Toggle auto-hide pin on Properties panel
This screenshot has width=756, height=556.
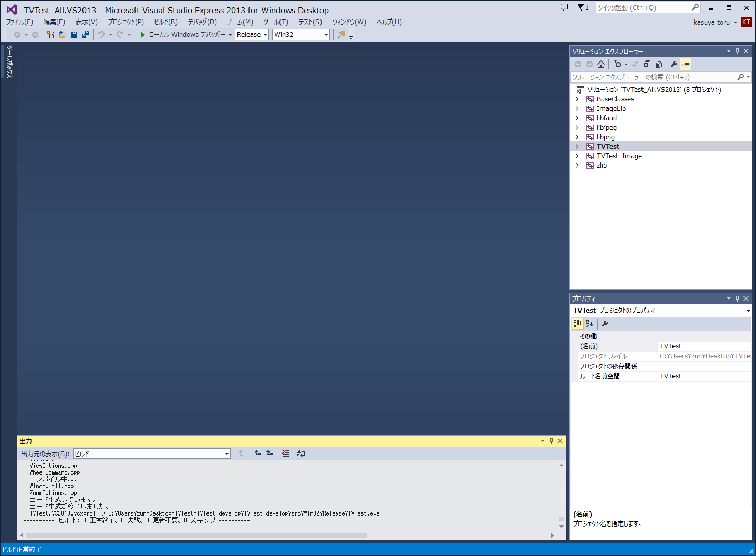coord(737,298)
